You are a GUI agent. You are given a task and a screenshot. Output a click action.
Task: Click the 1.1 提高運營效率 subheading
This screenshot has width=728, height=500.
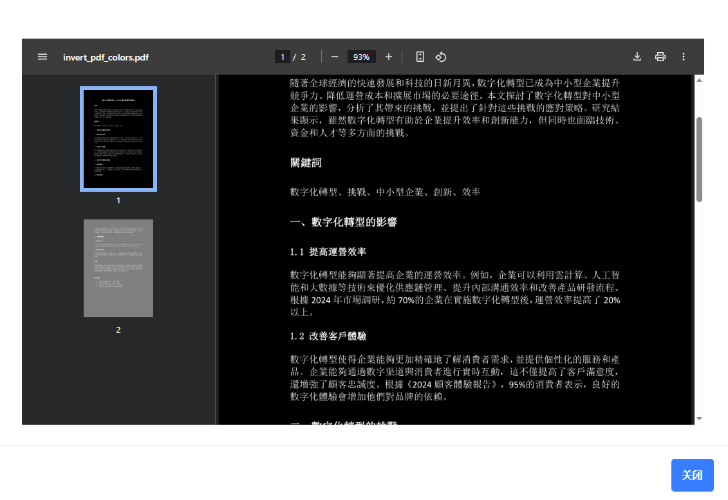coord(328,252)
